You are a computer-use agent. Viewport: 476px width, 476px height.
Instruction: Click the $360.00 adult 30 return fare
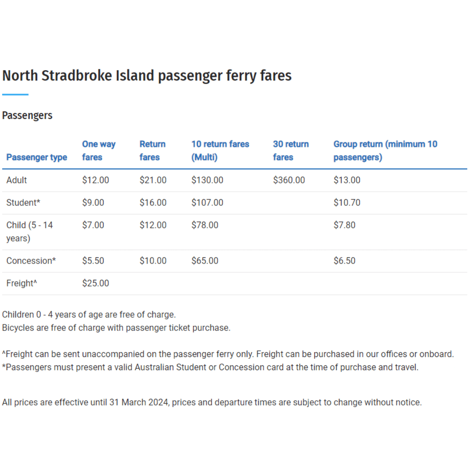coord(289,180)
